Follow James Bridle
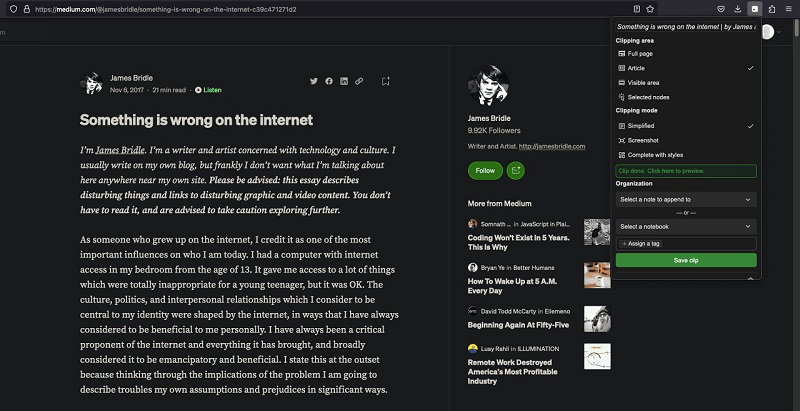Screen dimensions: 800x411 tap(485, 171)
